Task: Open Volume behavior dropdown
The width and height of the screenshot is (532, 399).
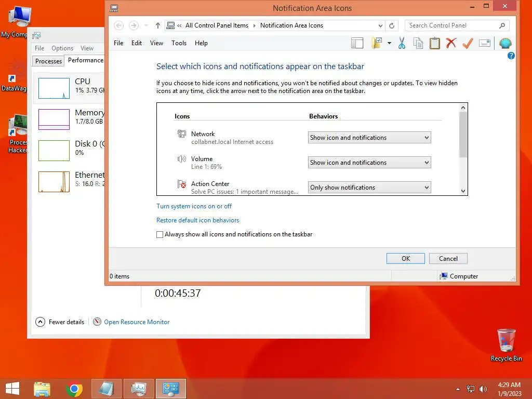Action: tap(369, 163)
